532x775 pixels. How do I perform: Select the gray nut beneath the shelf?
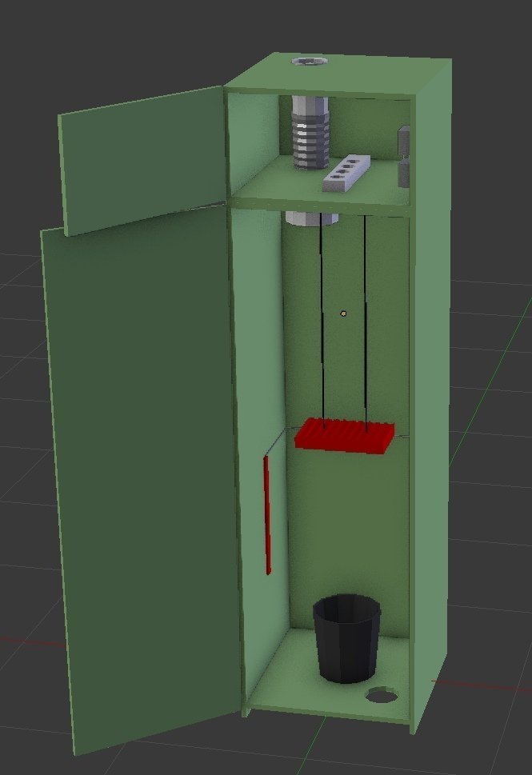point(312,218)
